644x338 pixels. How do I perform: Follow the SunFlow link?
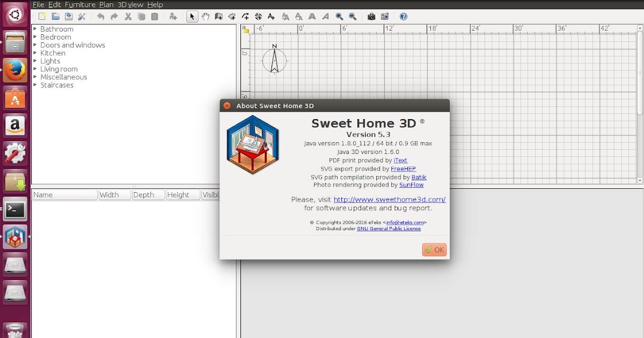pos(412,185)
